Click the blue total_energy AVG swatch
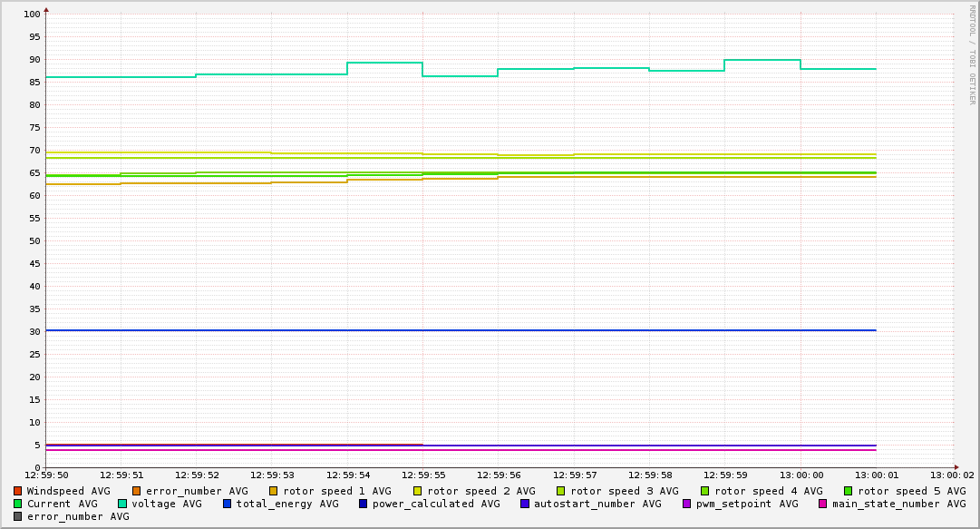980x529 pixels. click(x=228, y=504)
